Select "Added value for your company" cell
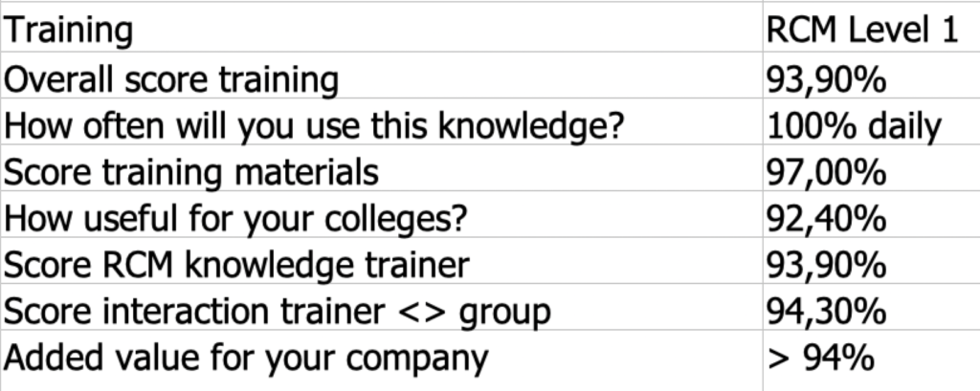 [x=246, y=358]
